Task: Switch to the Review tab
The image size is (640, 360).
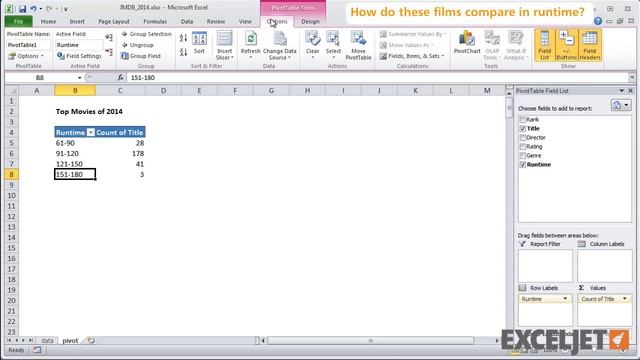Action: (x=216, y=21)
